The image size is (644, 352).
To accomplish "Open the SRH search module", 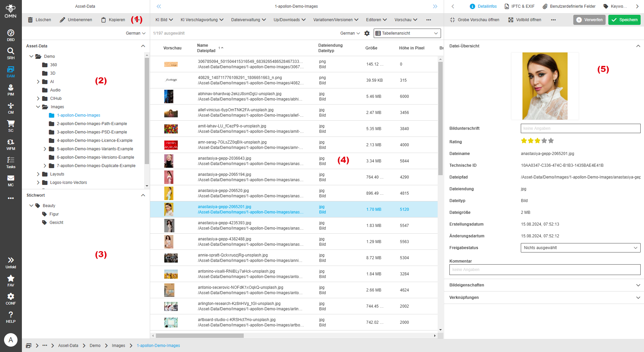I will (11, 53).
